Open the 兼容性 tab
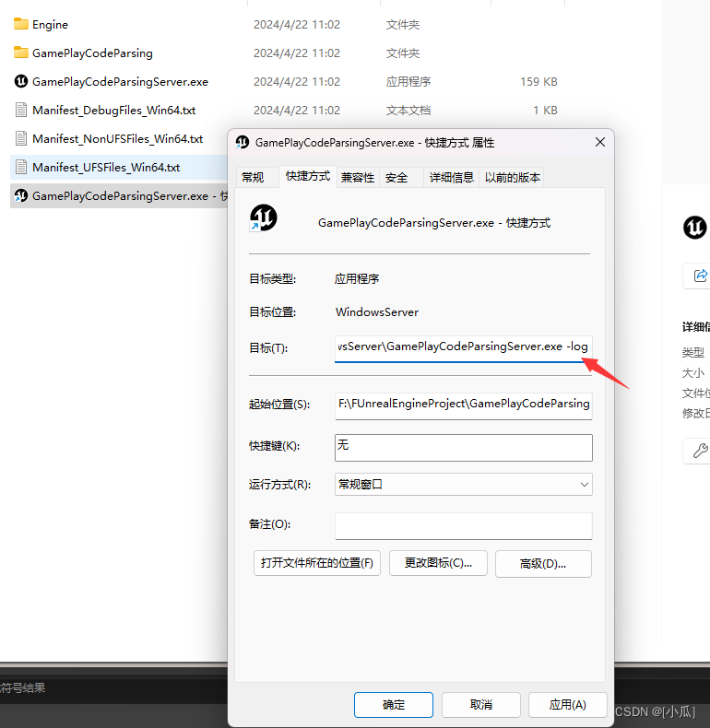Image resolution: width=710 pixels, height=728 pixels. click(x=358, y=177)
